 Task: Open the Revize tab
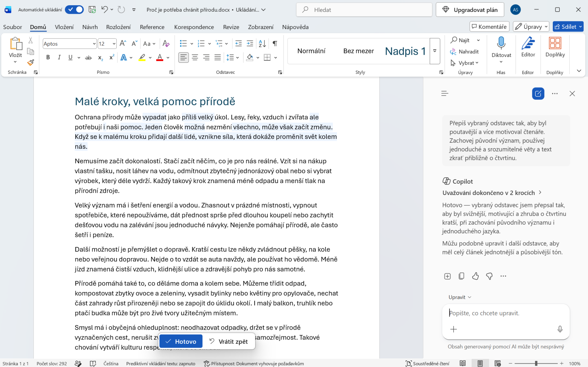click(231, 27)
